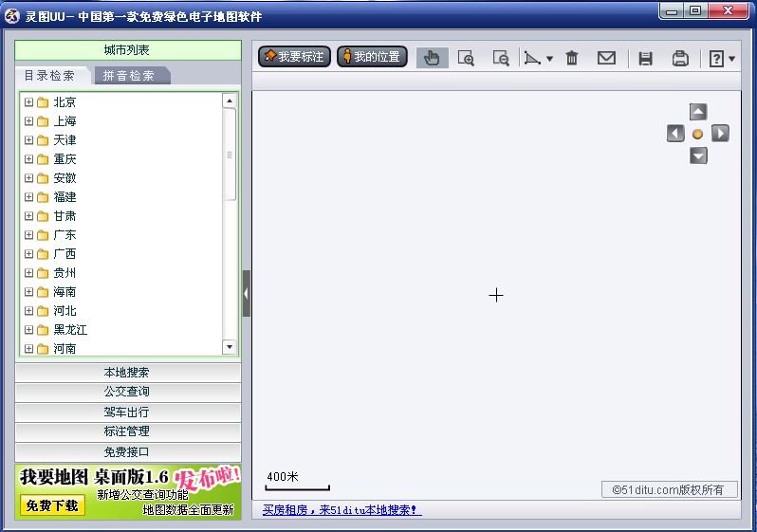The image size is (757, 532).
Task: Click the floppy disk save icon
Action: pos(645,59)
